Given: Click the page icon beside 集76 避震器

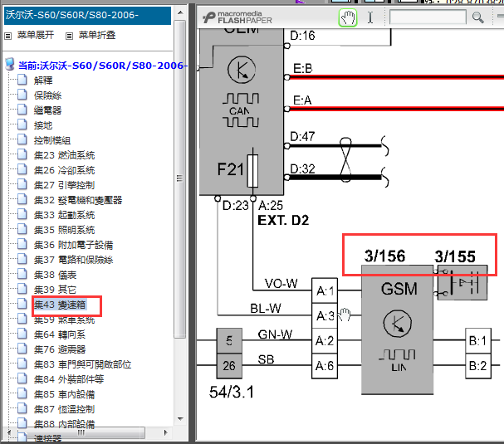Looking at the screenshot, I should click(x=22, y=349).
